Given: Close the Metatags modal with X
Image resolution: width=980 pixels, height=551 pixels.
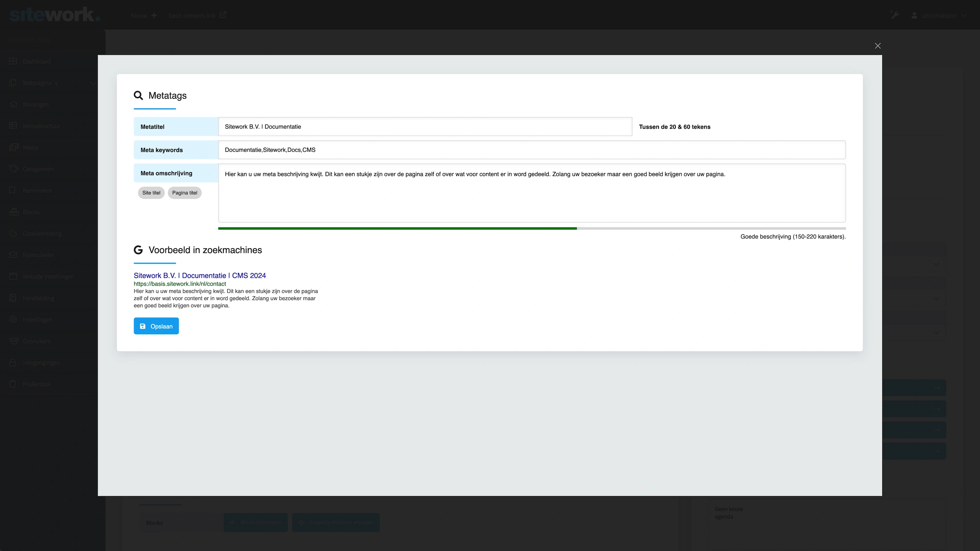Looking at the screenshot, I should (878, 46).
